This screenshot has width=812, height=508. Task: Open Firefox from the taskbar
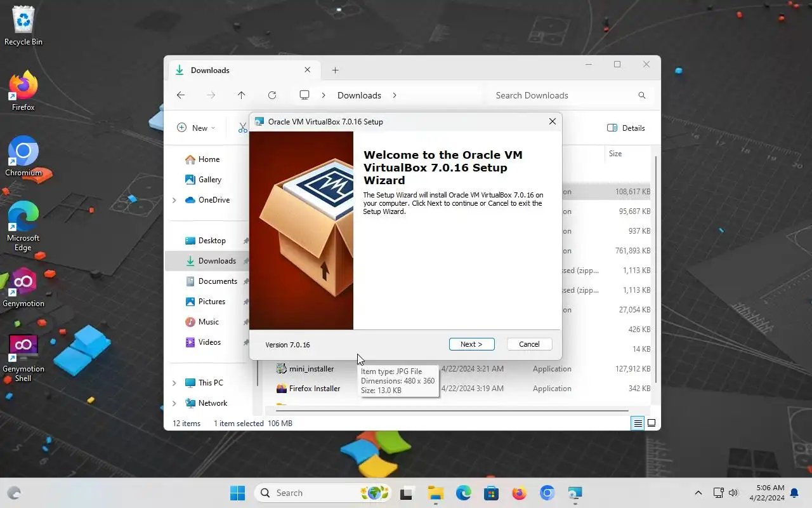coord(519,493)
